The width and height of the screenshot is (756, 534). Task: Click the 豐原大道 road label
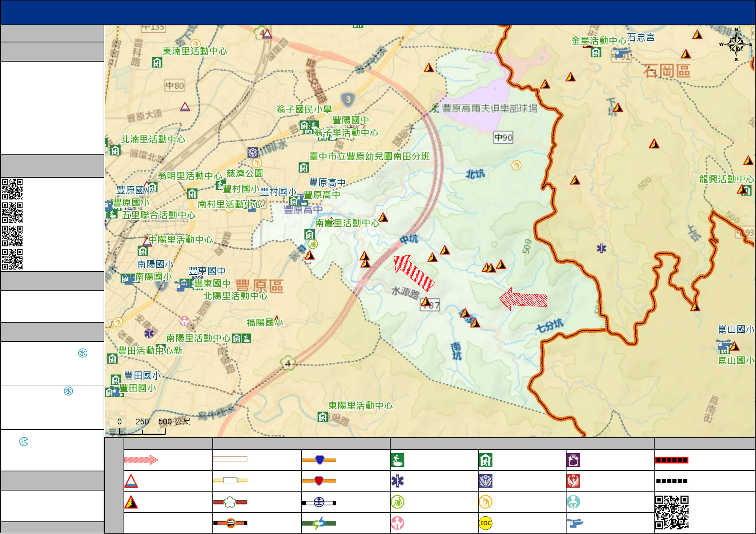[x=145, y=116]
